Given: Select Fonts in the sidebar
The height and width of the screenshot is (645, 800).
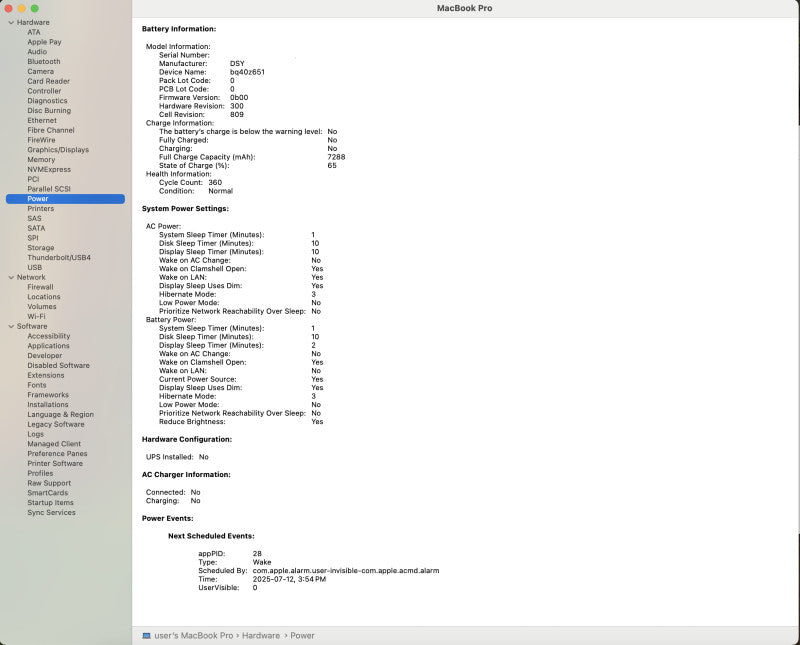Looking at the screenshot, I should (37, 385).
